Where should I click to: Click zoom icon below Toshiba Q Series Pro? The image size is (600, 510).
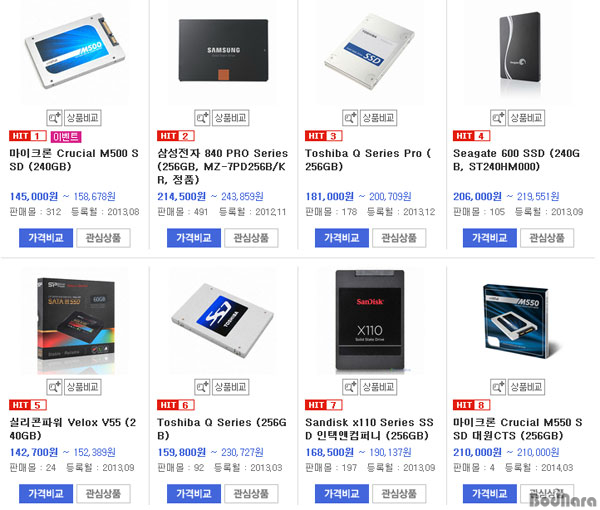click(x=350, y=117)
